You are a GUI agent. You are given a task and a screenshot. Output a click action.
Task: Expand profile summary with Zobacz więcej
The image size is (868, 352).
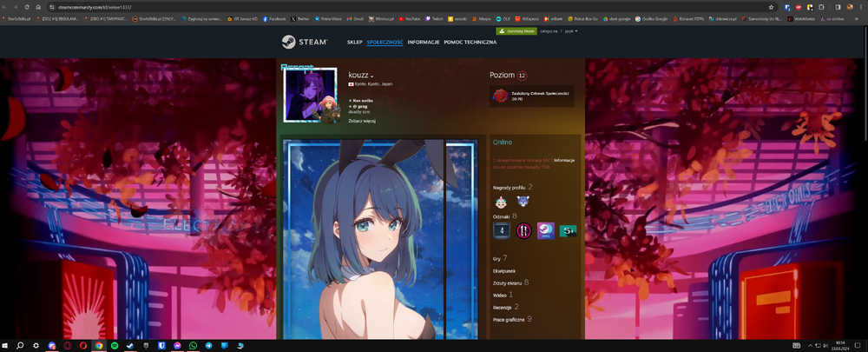pos(362,120)
